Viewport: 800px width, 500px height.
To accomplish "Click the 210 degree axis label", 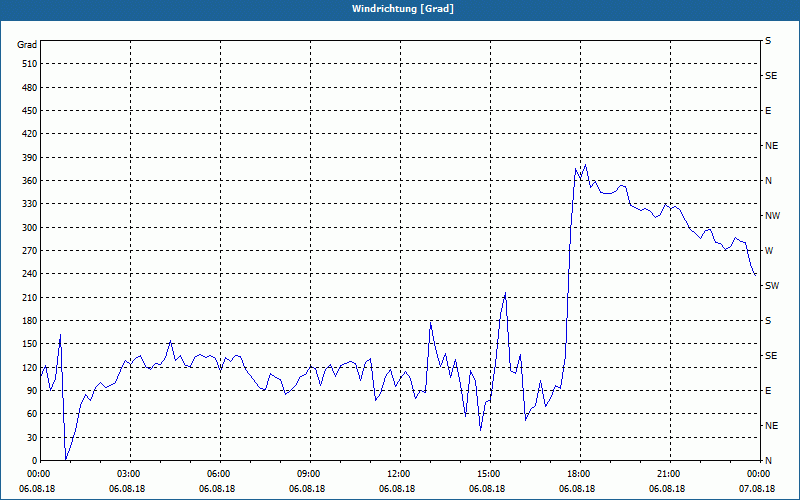I will click(30, 297).
